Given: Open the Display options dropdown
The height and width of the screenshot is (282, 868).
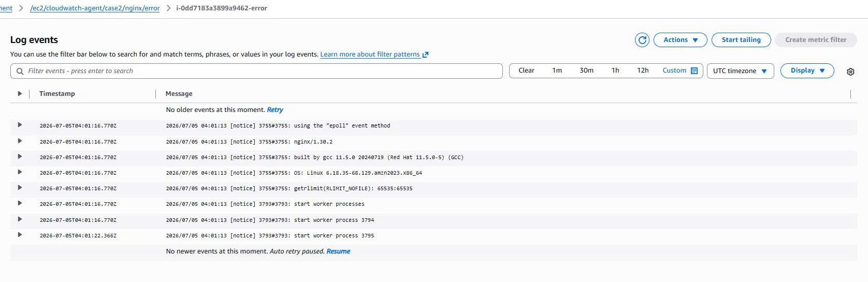Looking at the screenshot, I should [x=807, y=70].
